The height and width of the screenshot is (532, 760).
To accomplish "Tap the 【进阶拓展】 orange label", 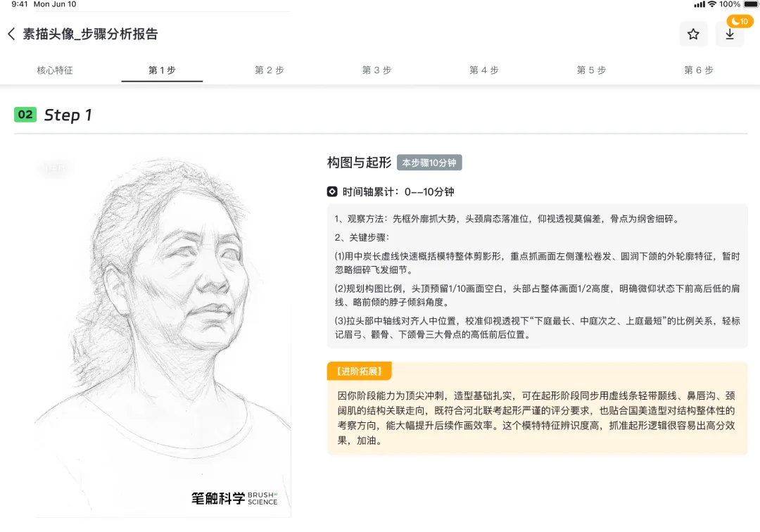I will click(x=359, y=371).
